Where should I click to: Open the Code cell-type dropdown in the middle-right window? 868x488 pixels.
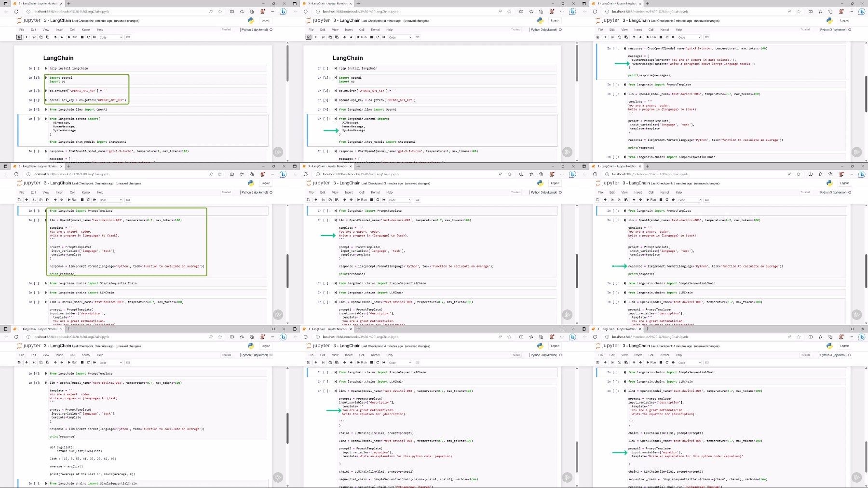[x=690, y=200]
